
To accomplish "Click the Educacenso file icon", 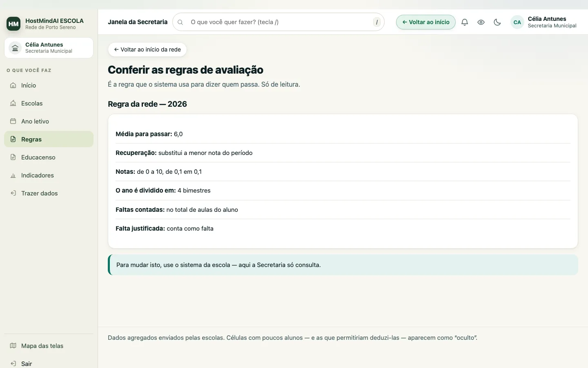I will click(x=13, y=157).
